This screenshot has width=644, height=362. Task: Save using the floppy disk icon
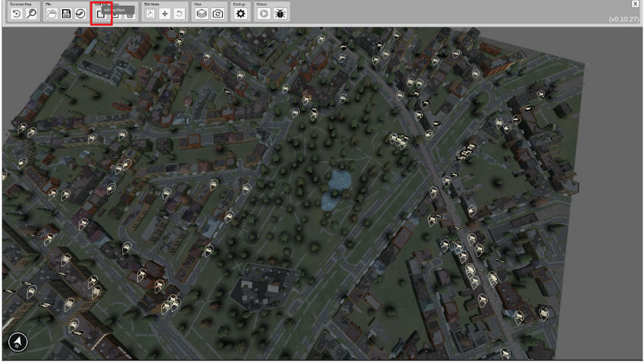[66, 14]
